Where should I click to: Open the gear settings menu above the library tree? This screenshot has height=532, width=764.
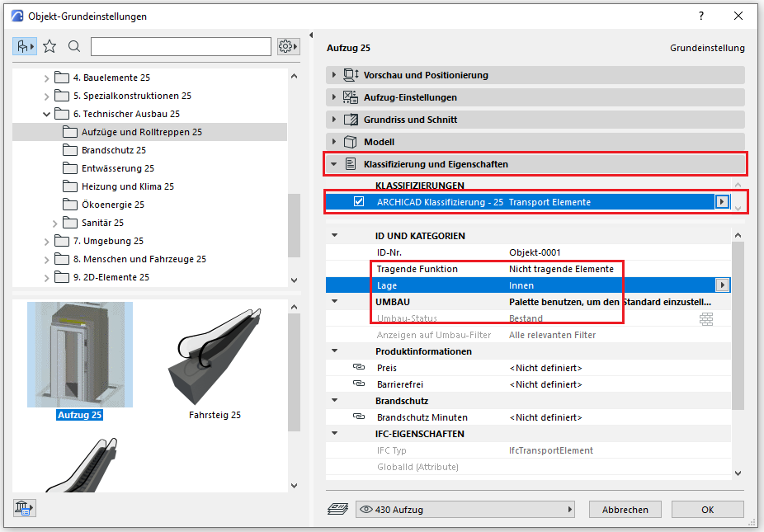point(287,46)
